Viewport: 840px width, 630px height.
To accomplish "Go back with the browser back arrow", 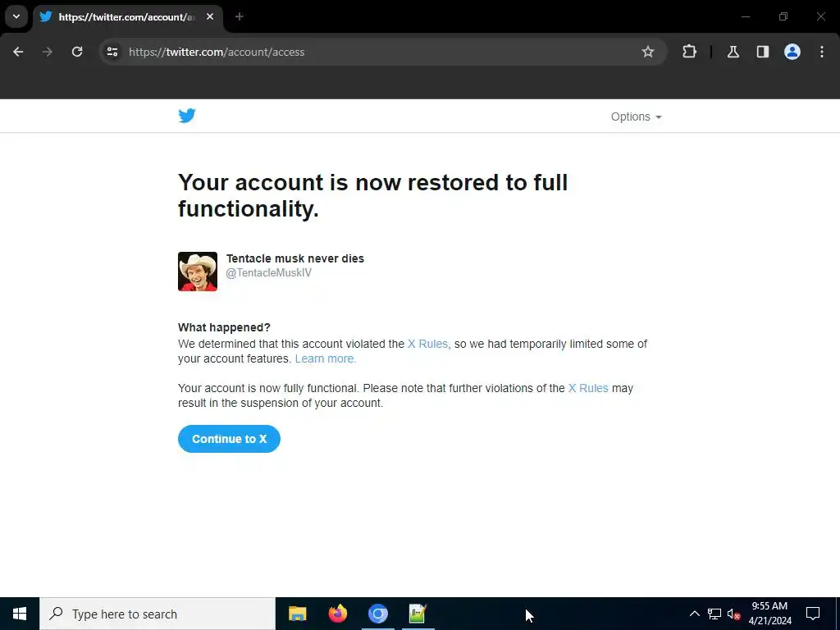I will [18, 52].
